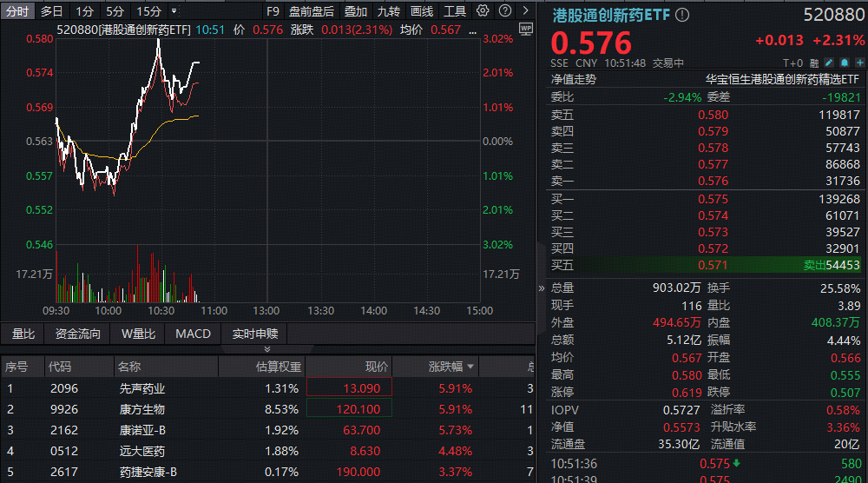Screen dimensions: 868x483
Task: Switch to the 多日 chart tab
Action: tap(52, 11)
